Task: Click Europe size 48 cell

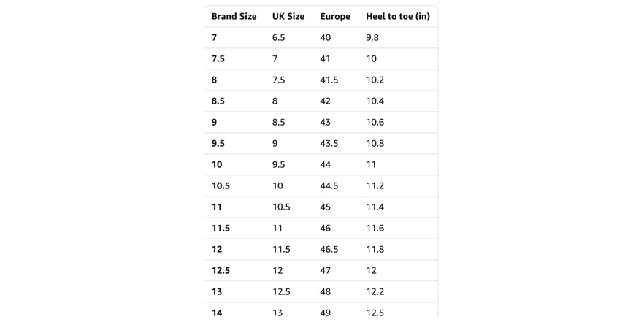Action: tap(326, 291)
